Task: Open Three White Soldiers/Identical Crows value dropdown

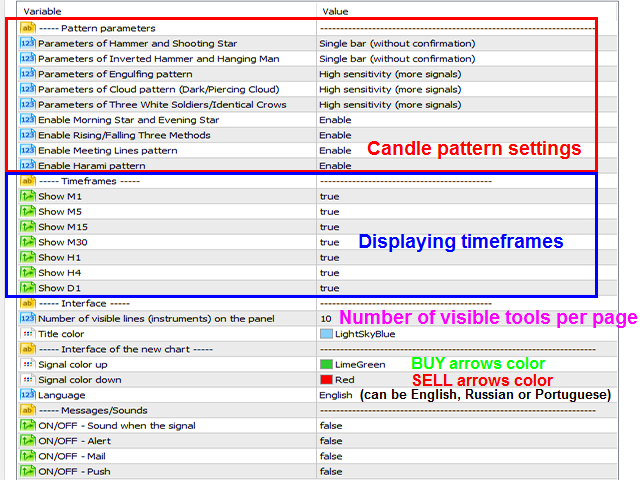Action: point(390,105)
